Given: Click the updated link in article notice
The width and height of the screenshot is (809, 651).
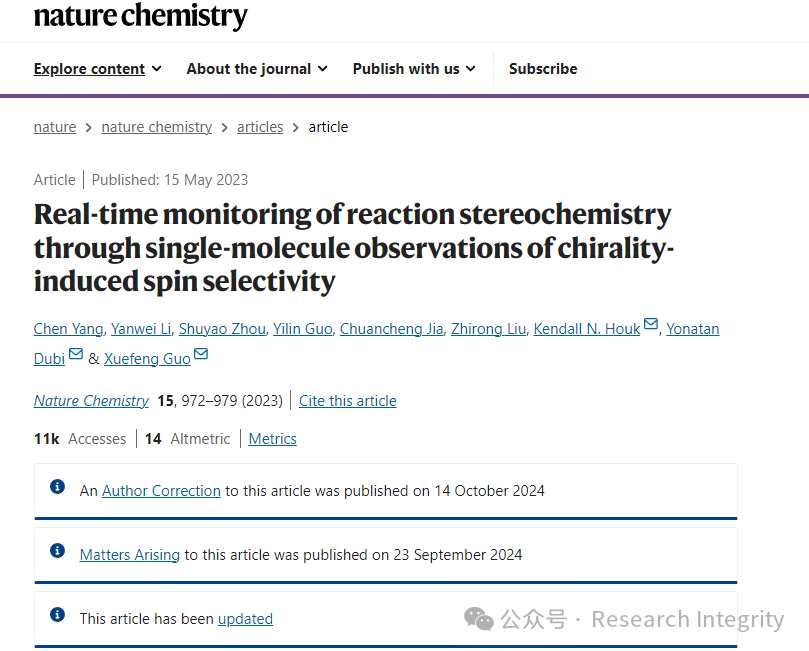Looking at the screenshot, I should click(x=245, y=619).
